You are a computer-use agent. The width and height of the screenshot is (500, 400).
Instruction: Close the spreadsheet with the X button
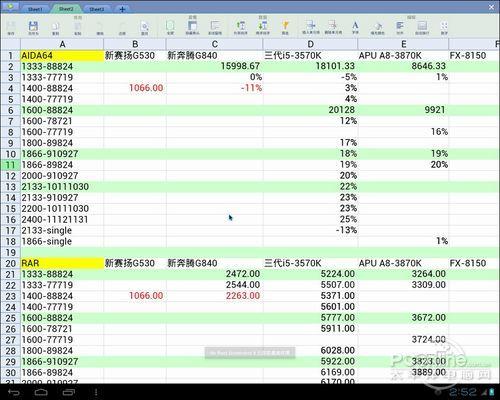point(491,7)
